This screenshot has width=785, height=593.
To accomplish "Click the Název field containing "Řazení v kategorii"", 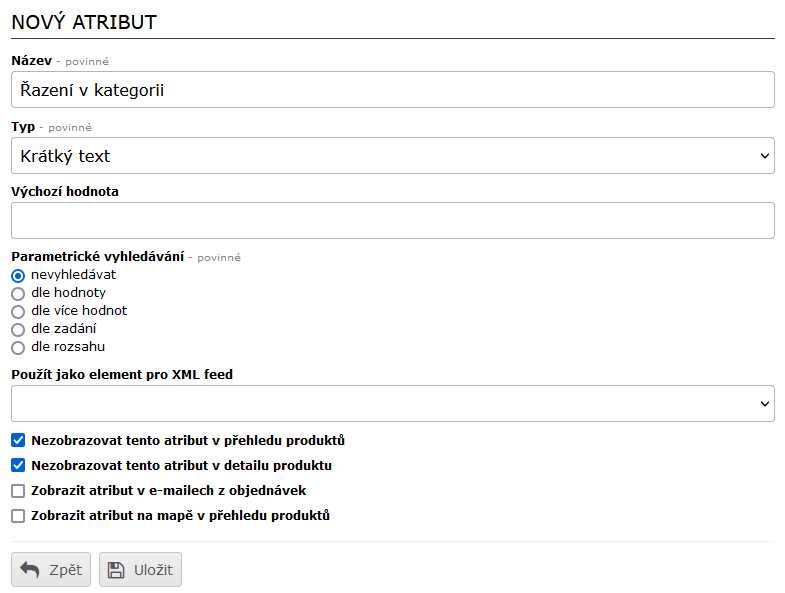I will click(392, 90).
